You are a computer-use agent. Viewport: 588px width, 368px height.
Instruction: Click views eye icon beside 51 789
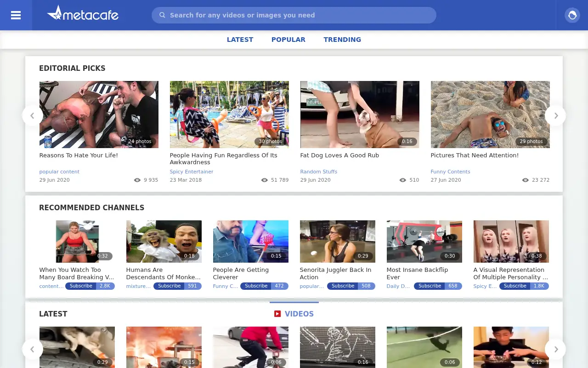pos(265,180)
